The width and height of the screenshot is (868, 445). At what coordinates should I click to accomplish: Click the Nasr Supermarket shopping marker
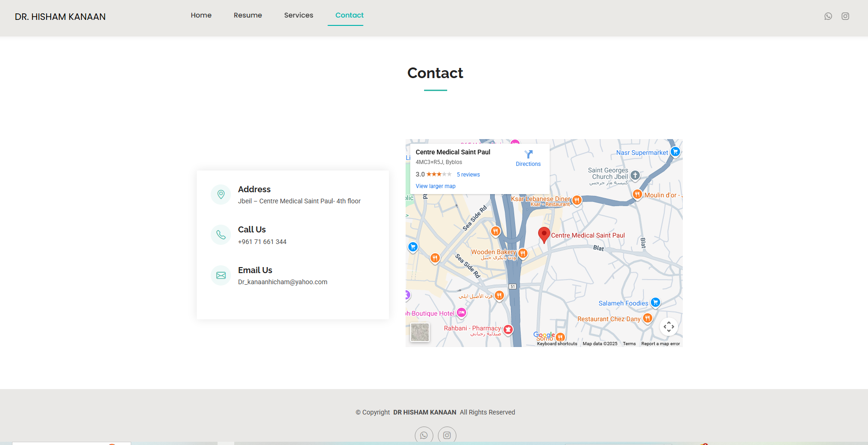(675, 152)
